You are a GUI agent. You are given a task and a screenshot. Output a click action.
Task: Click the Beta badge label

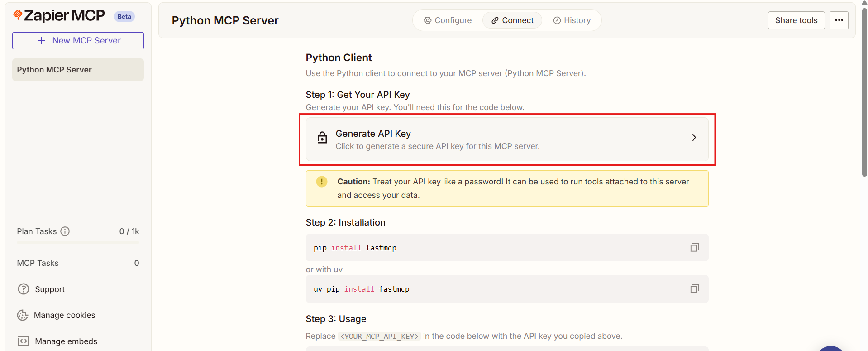(124, 17)
